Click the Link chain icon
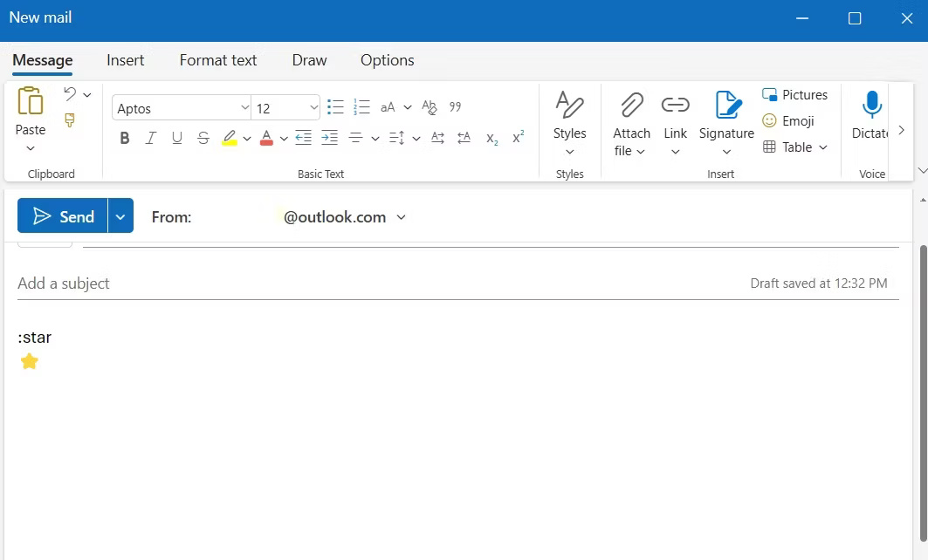The width and height of the screenshot is (928, 560). click(676, 106)
